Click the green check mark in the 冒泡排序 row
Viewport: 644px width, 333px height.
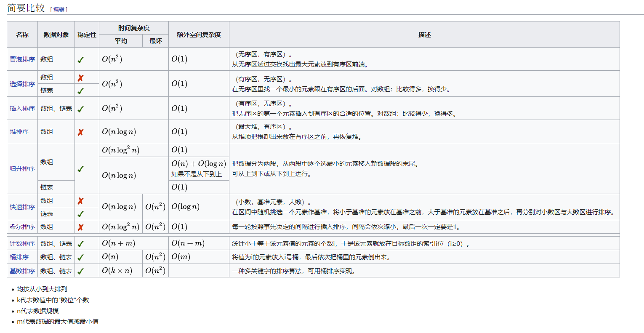tap(80, 60)
